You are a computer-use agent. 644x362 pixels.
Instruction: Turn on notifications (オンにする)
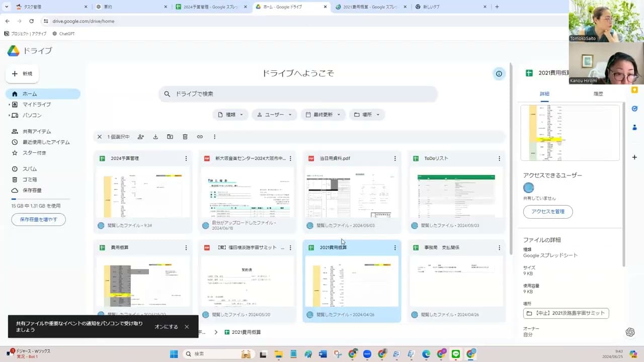tap(166, 327)
